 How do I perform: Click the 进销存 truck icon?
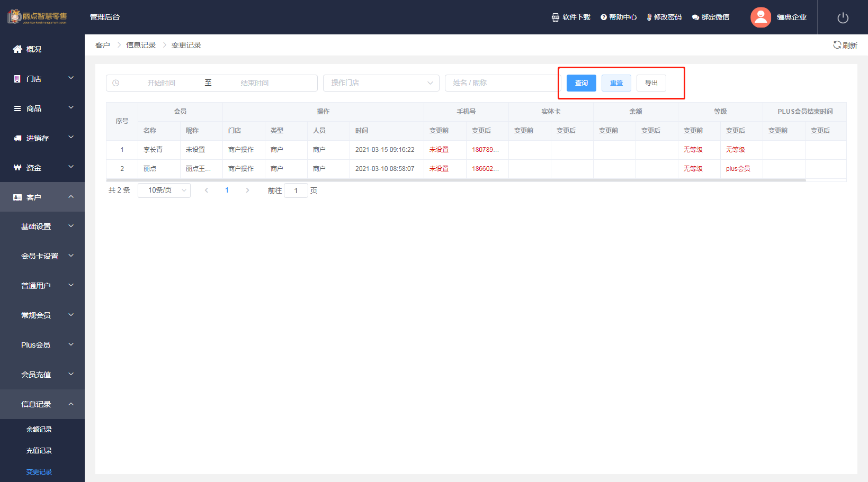point(17,138)
